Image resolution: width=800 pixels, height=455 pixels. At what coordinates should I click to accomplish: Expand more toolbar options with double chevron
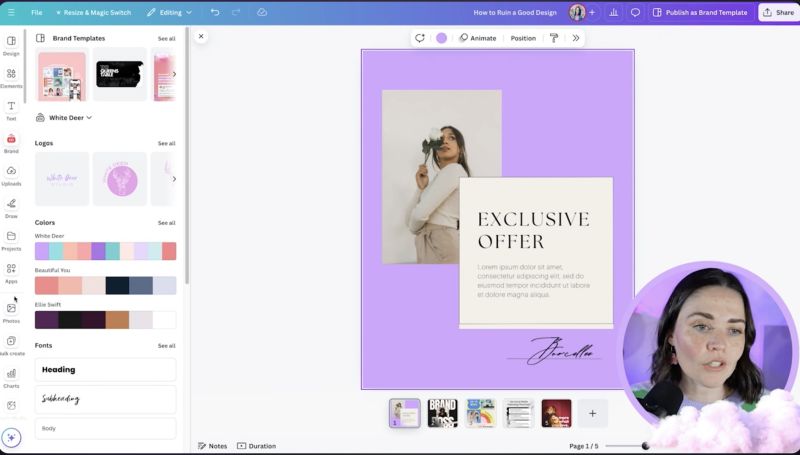(576, 38)
